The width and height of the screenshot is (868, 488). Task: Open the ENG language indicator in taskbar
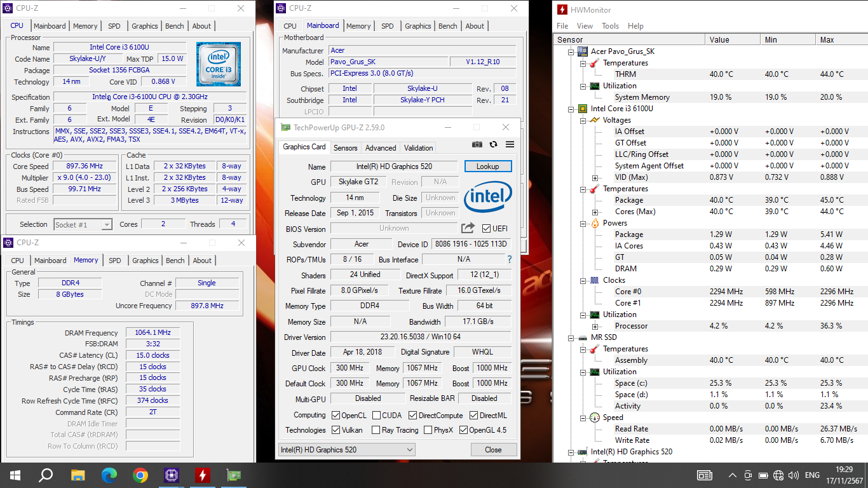(x=811, y=475)
